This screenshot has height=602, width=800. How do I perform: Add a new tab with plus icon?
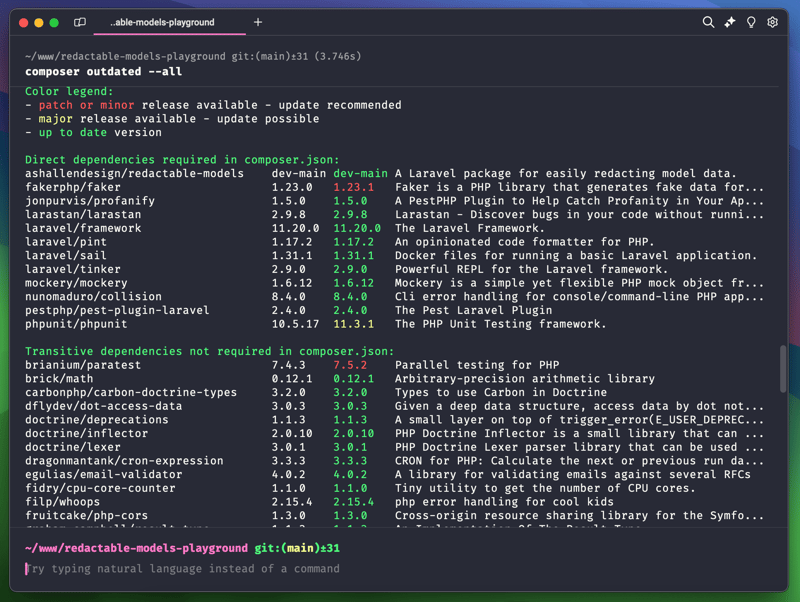pyautogui.click(x=257, y=22)
